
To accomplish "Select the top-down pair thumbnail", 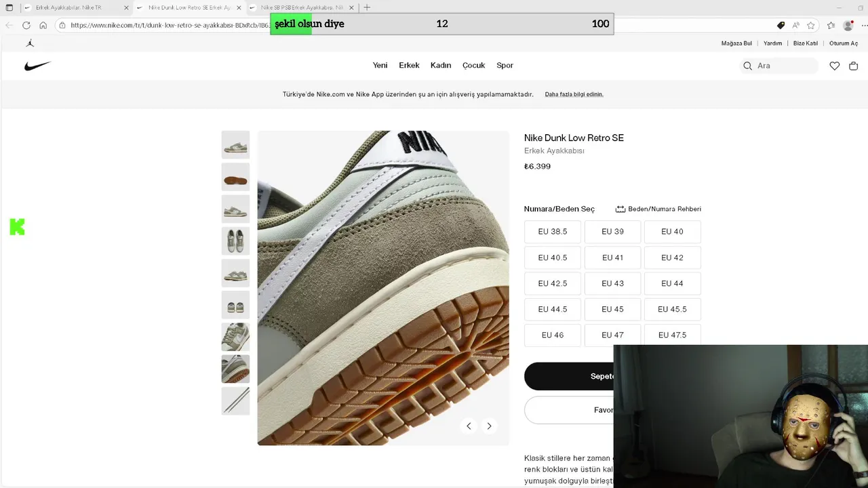I will 235,241.
